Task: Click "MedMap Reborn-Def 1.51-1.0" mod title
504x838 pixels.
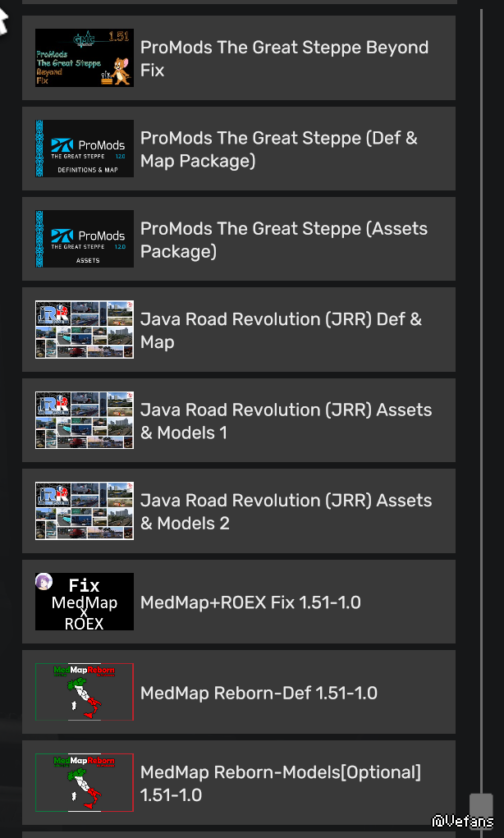Action: 259,693
